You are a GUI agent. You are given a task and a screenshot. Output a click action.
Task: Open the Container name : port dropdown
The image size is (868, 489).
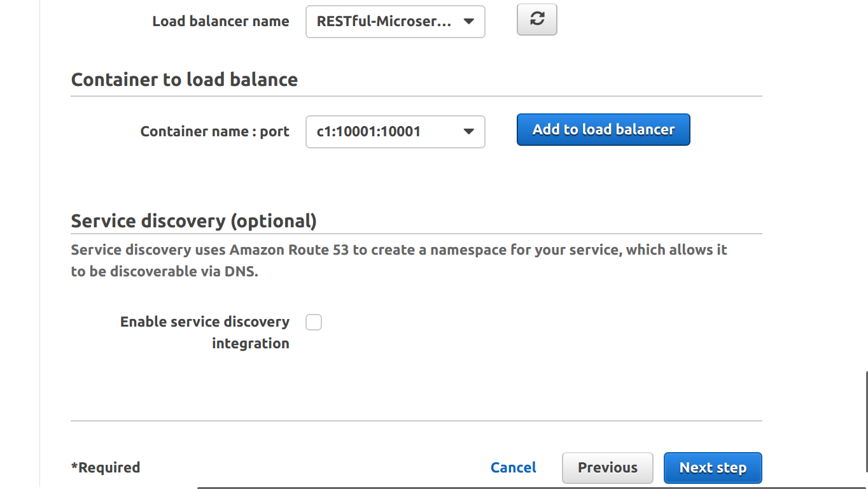395,132
